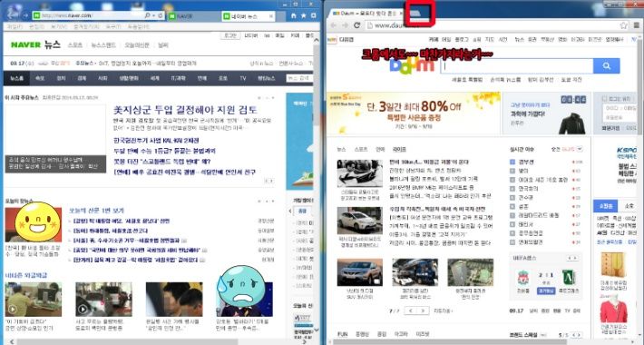The width and height of the screenshot is (644, 345).
Task: Click the Daum logo beside search box
Action: click(412, 66)
